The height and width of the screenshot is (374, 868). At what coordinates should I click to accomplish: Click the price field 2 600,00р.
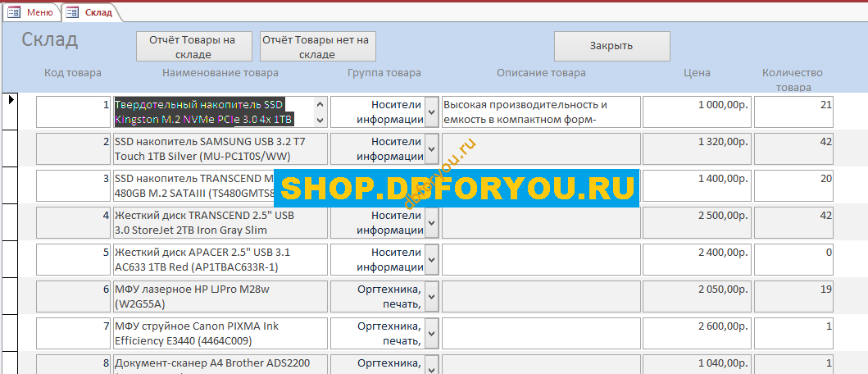pyautogui.click(x=697, y=333)
